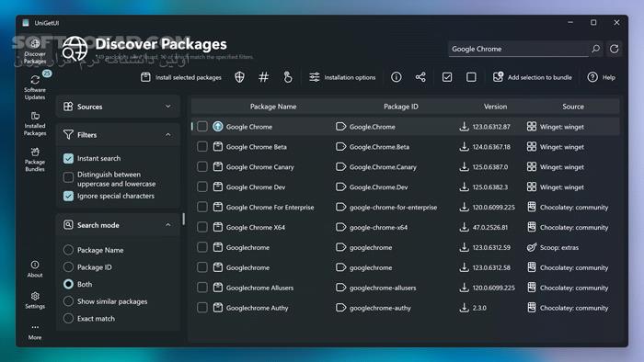Reload the package list
This screenshot has height=362, width=644.
[x=614, y=49]
